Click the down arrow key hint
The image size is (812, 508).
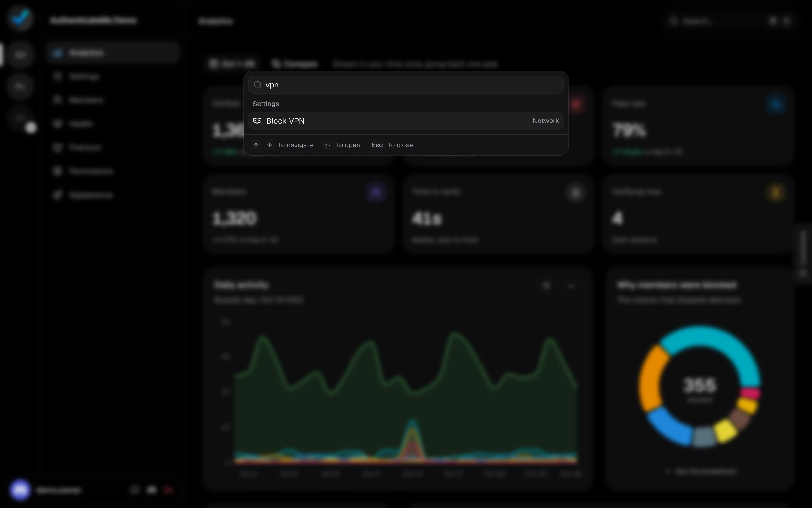click(270, 145)
